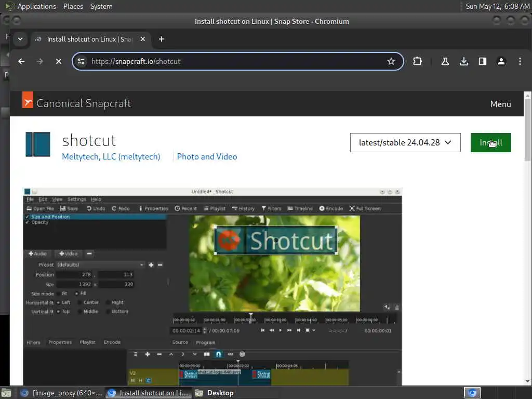Click the date and time clock
532x399 pixels.
[x=497, y=6]
